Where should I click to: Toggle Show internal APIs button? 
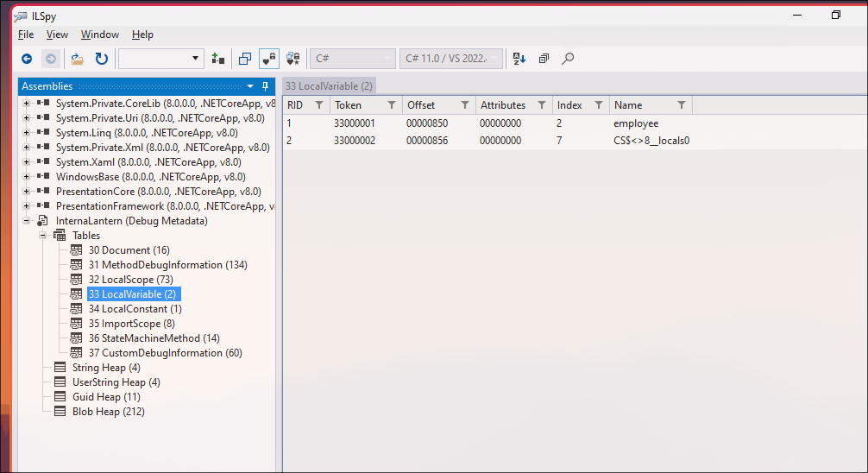[268, 59]
